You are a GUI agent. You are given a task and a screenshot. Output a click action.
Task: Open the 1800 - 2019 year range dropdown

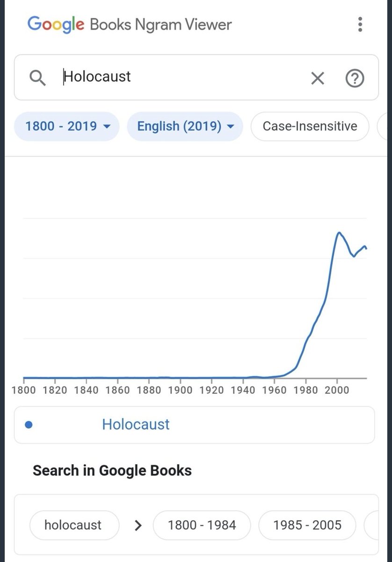pyautogui.click(x=67, y=126)
